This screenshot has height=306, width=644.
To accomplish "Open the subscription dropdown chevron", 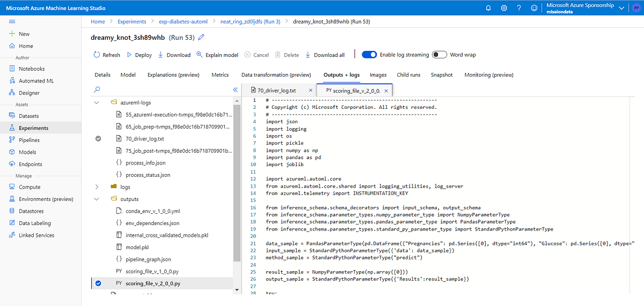I will coord(621,8).
